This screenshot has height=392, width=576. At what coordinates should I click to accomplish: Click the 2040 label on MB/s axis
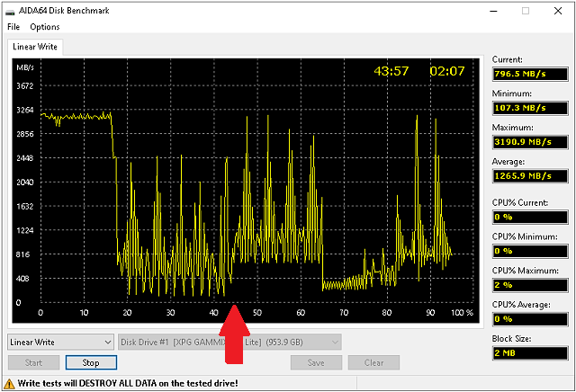point(24,183)
